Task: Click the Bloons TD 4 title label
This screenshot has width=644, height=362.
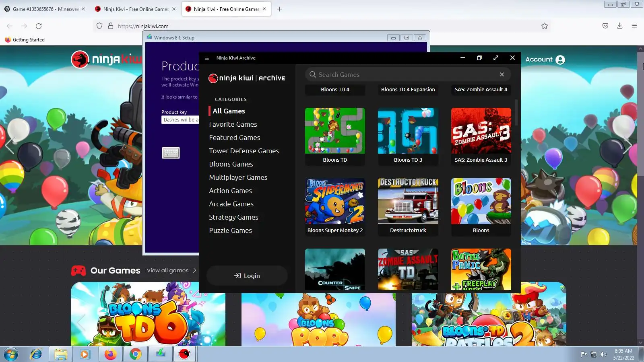Action: coord(335,90)
